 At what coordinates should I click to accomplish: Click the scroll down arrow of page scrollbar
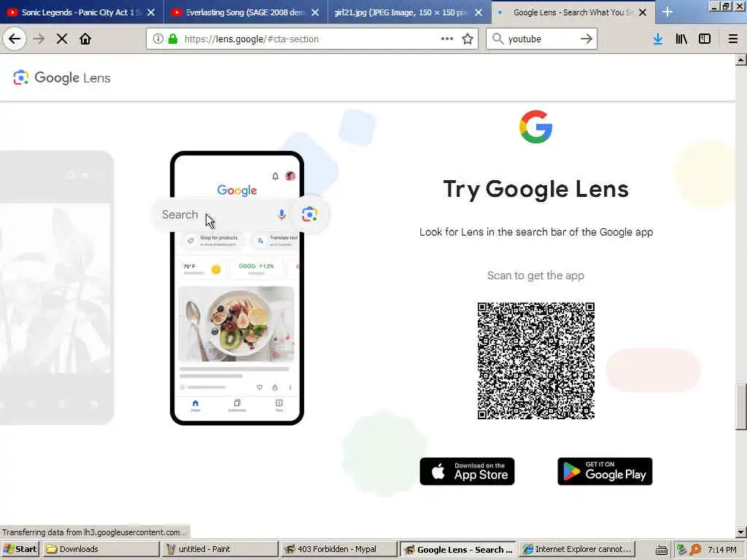point(741,532)
